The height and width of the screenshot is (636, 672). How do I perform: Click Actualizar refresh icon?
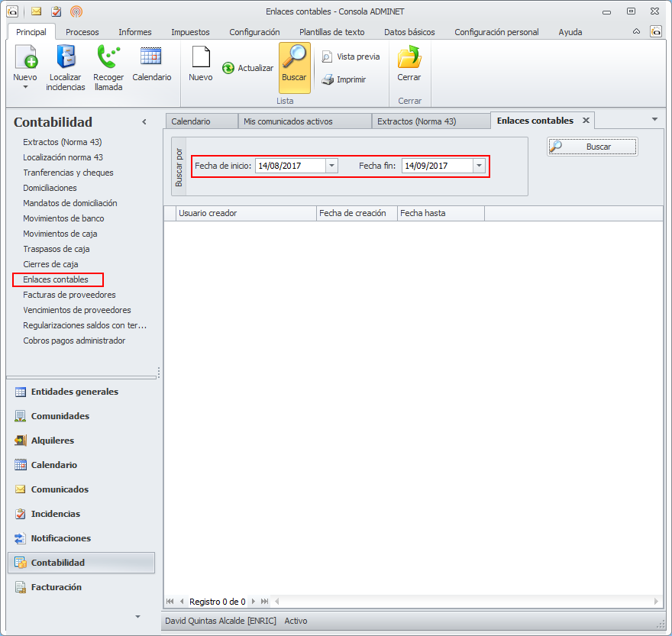pos(228,68)
